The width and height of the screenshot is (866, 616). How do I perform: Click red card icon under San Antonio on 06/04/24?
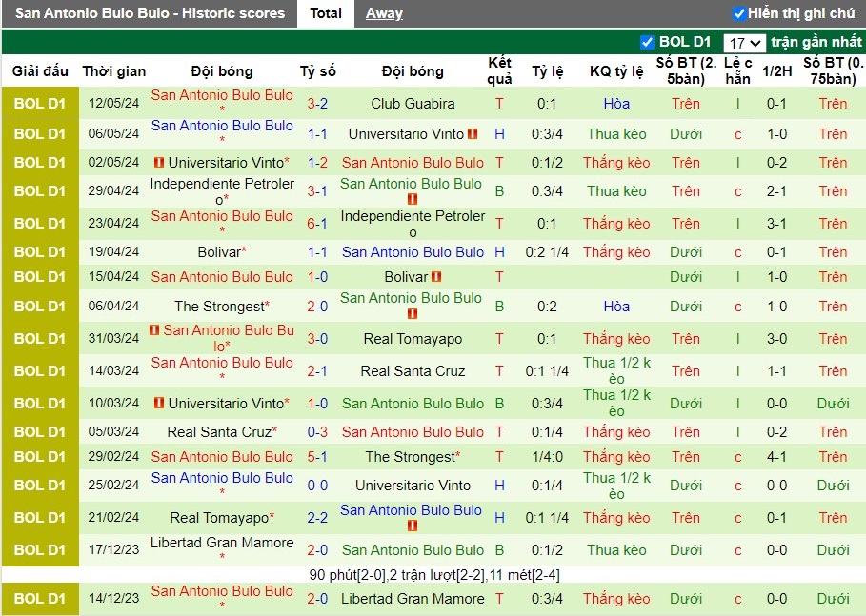point(412,313)
